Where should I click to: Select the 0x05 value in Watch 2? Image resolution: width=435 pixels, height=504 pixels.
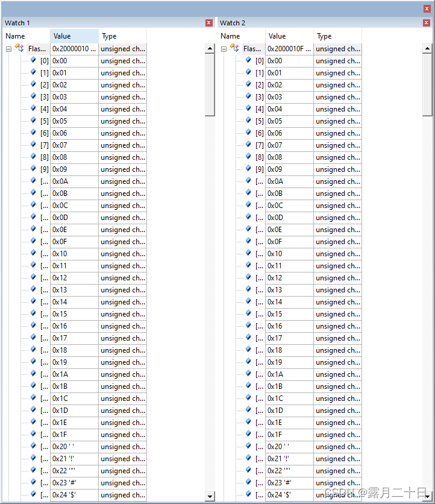click(289, 121)
